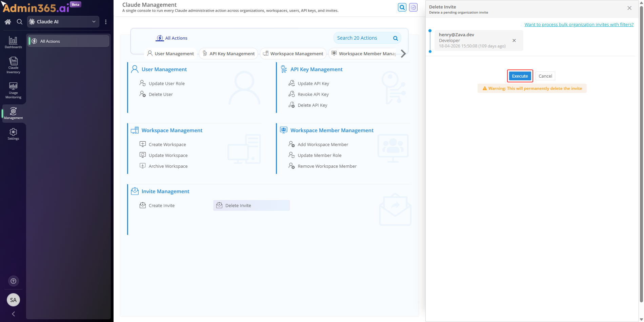The width and height of the screenshot is (644, 322).
Task: Collapse the sidebar using the left chevron
Action: click(13, 314)
